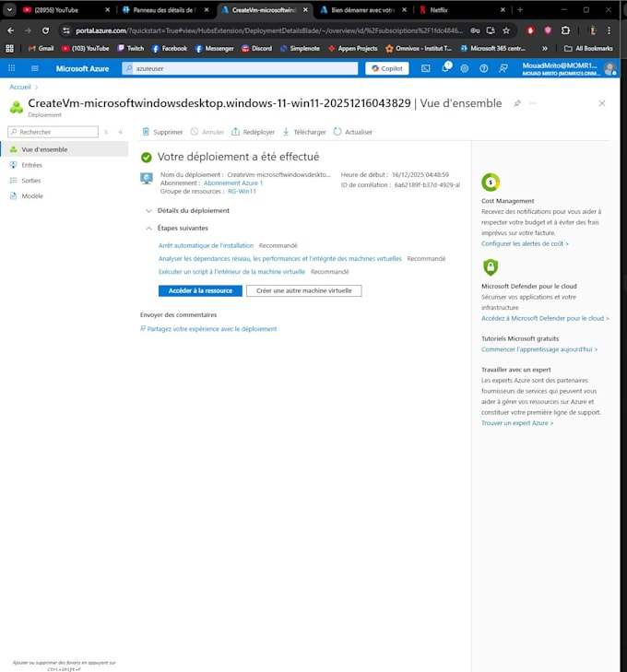
Task: Click Annuler in the toolbar
Action: pyautogui.click(x=207, y=132)
